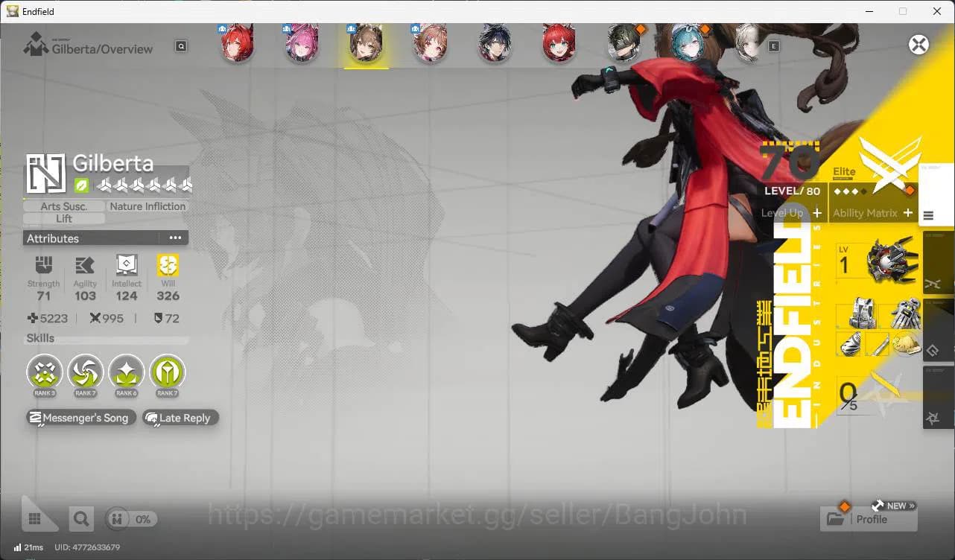Expand Attributes details with the three dots

tap(175, 238)
